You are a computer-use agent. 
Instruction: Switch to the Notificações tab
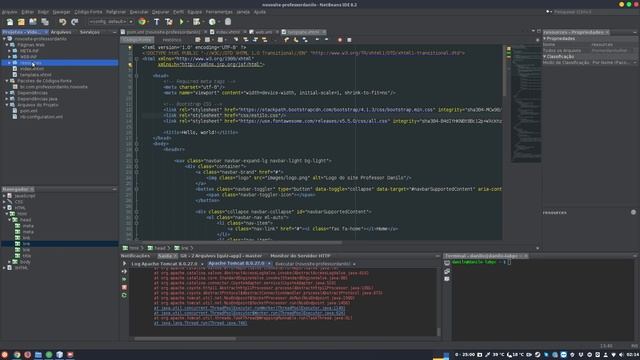click(x=136, y=256)
